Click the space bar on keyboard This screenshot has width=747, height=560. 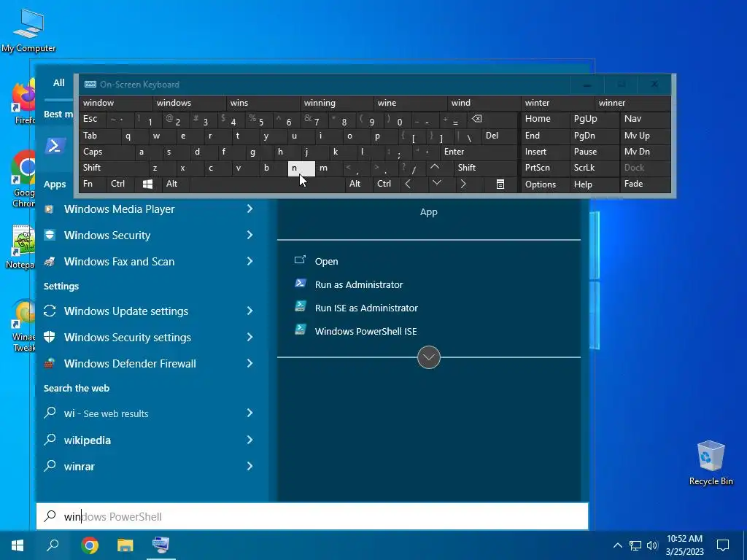tap(267, 184)
